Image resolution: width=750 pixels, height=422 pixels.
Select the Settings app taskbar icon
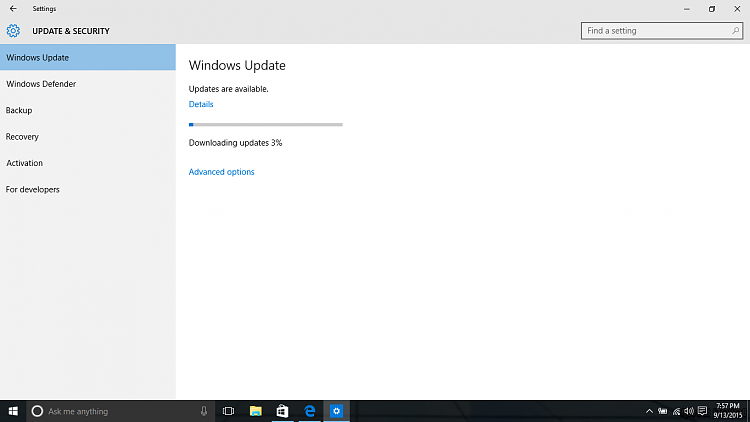point(336,411)
